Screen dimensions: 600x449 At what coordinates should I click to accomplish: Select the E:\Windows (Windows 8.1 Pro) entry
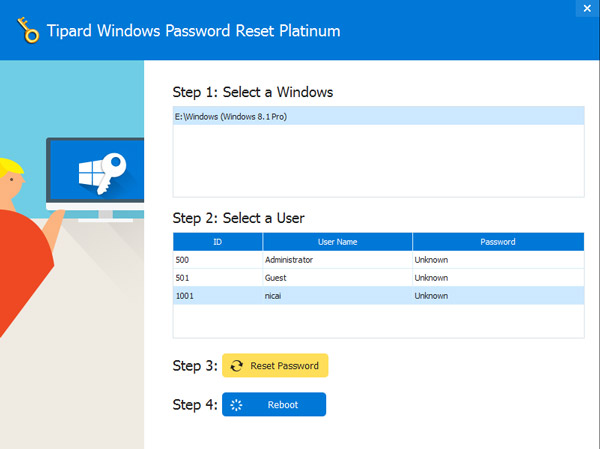click(x=378, y=116)
